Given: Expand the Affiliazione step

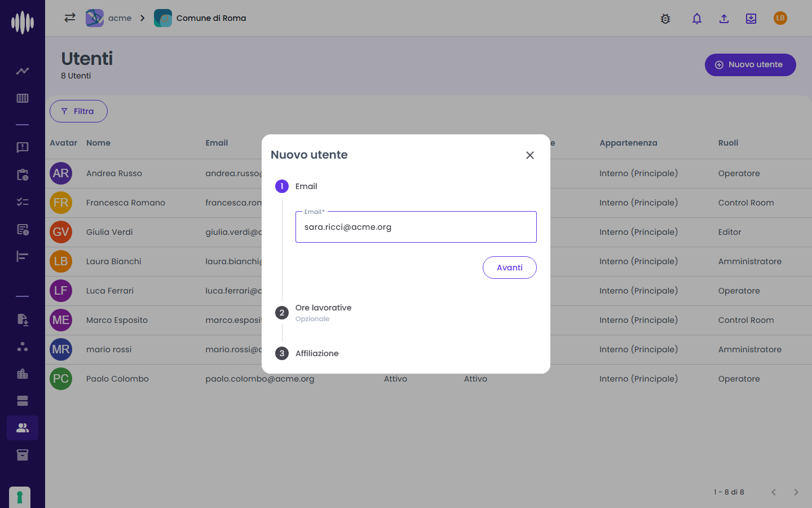Looking at the screenshot, I should (307, 353).
